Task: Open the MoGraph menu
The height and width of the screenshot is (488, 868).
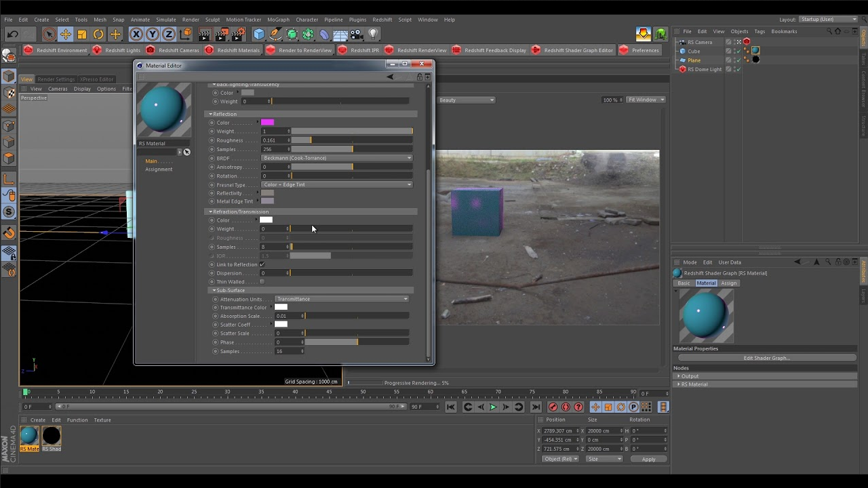Action: point(278,20)
